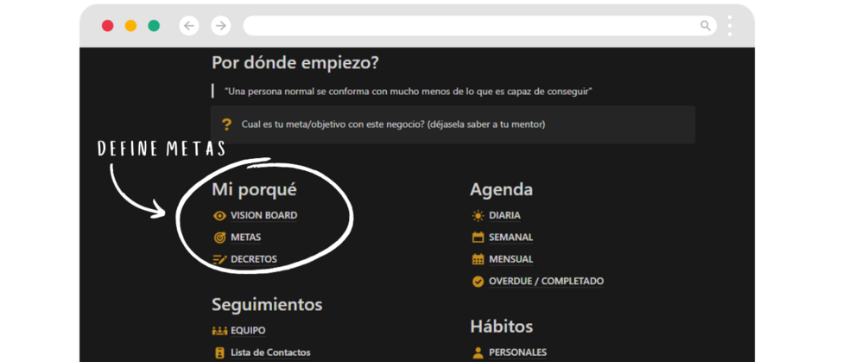The image size is (868, 362).
Task: Click the red window close dot
Action: [x=107, y=25]
